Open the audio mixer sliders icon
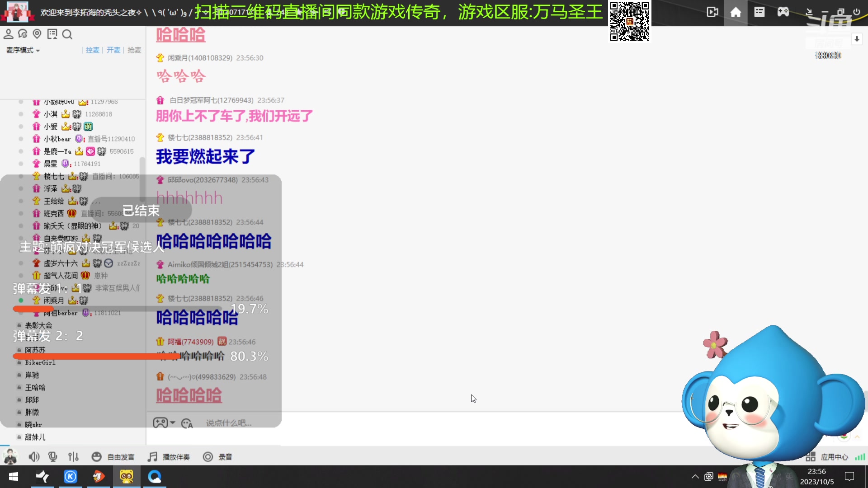868x488 pixels. tap(73, 457)
